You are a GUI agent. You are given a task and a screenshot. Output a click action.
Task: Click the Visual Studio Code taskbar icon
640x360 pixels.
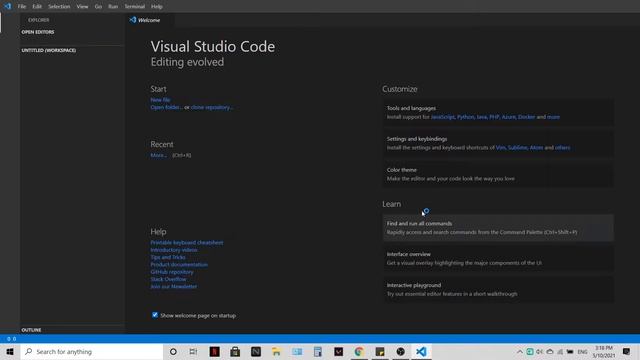(x=421, y=351)
